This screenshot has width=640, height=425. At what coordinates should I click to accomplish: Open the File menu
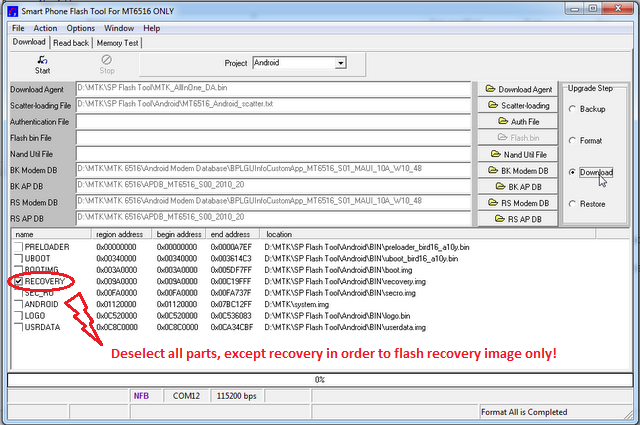[18, 28]
